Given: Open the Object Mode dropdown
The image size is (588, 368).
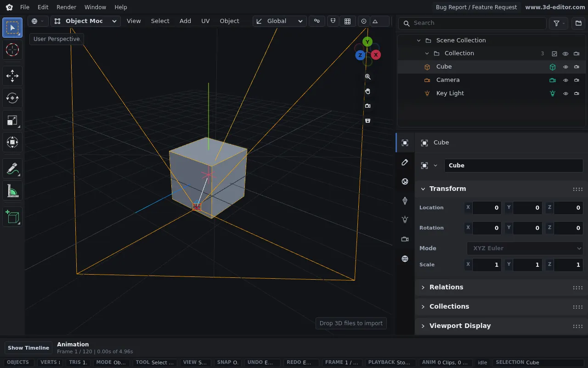Looking at the screenshot, I should pyautogui.click(x=85, y=21).
